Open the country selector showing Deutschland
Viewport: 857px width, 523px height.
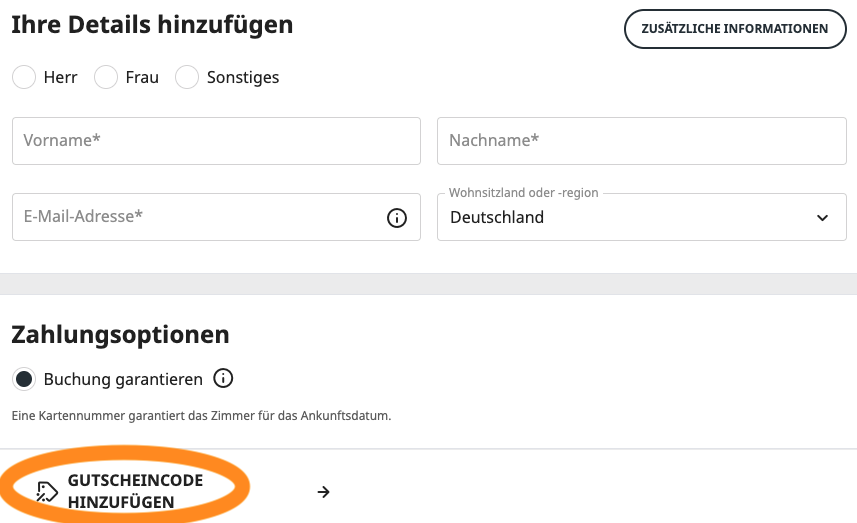click(620, 218)
